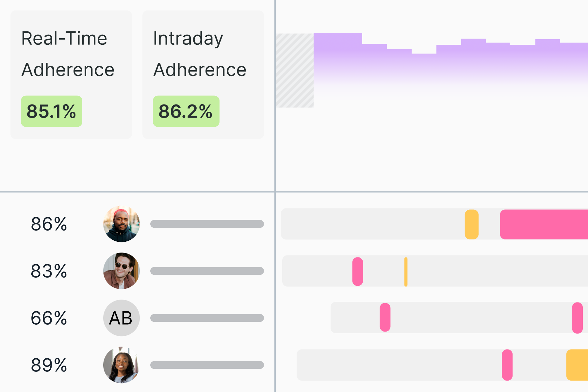
Task: Select the Real-Time Adherence card
Action: (x=71, y=74)
